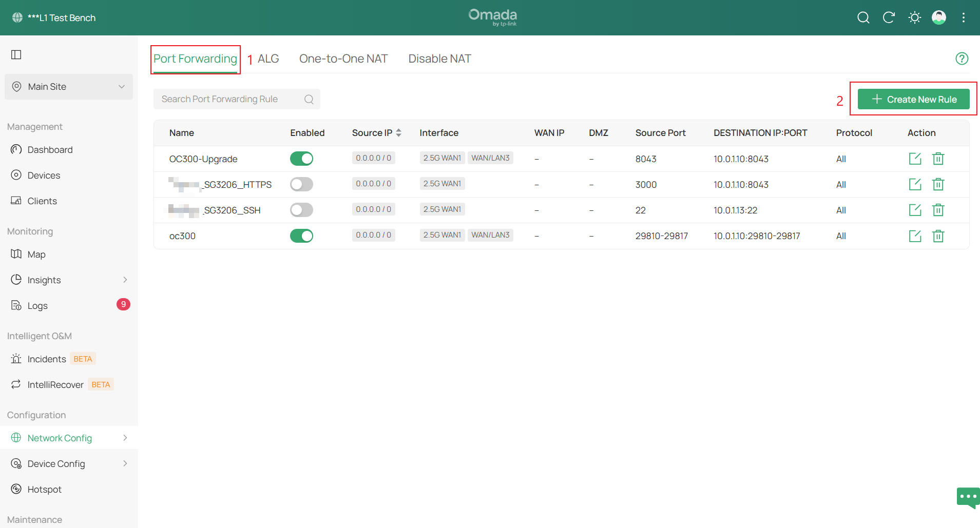
Task: Click Create New Rule button
Action: tap(913, 99)
